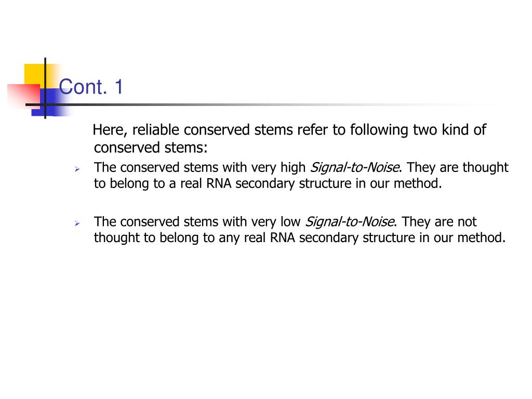Click the phrase 'They are not'
Screen dimensions: 532x399
point(439,221)
